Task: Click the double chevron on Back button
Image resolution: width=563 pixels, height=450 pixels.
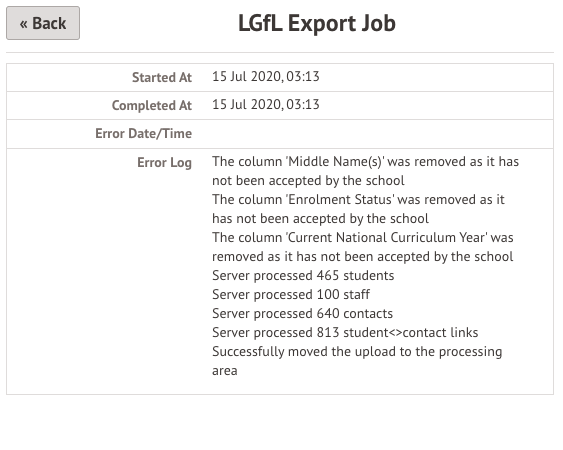Action: coord(23,24)
